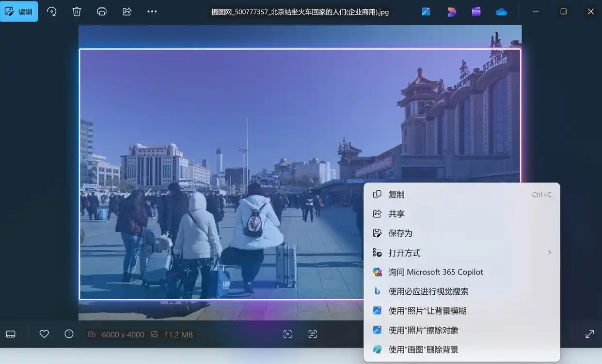Click the 6000 x 4000 image dimensions label
Viewport: 602px width, 364px height.
click(x=123, y=334)
